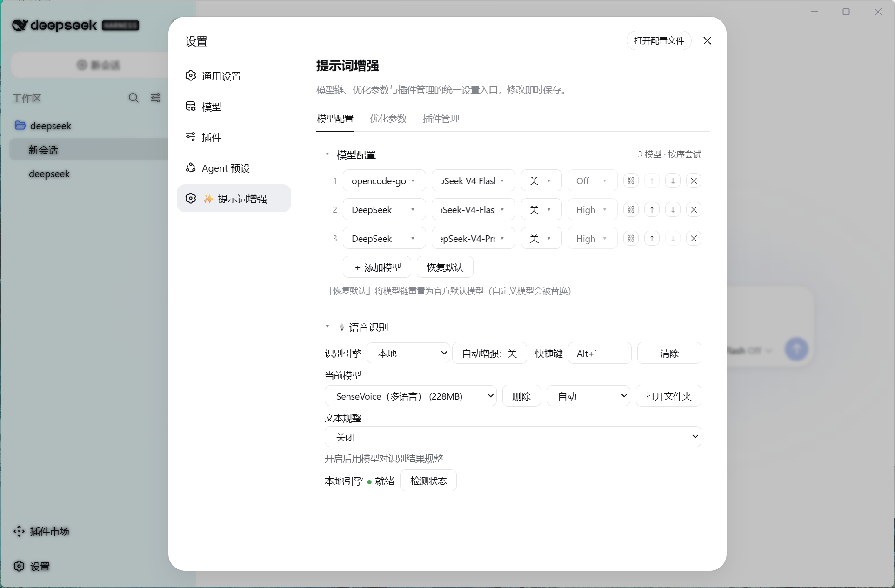This screenshot has width=895, height=588.
Task: Open workspace search in the sidebar
Action: [134, 98]
